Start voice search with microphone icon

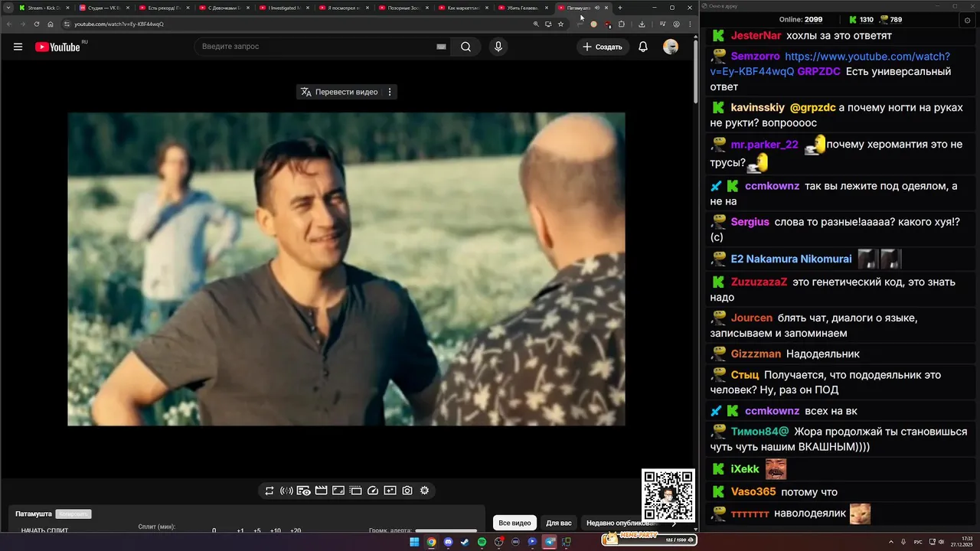point(498,47)
